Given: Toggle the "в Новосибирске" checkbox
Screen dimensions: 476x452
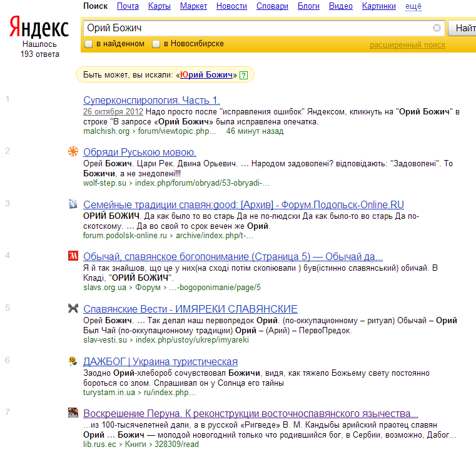Looking at the screenshot, I should [x=156, y=44].
